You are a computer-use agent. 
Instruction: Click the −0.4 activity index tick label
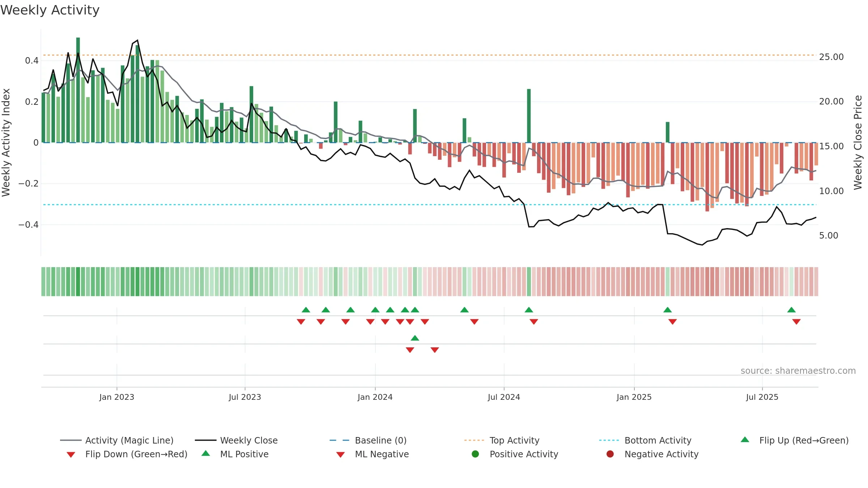29,224
